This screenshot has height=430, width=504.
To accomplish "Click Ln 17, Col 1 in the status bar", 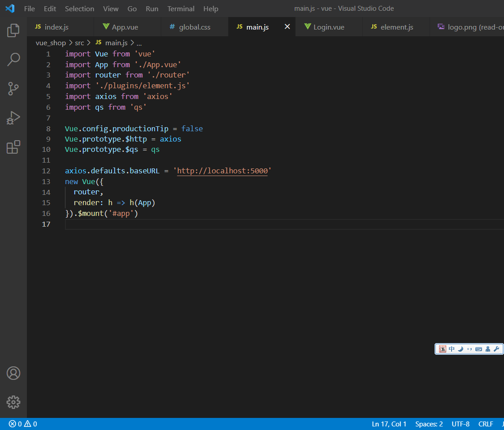I will (389, 424).
